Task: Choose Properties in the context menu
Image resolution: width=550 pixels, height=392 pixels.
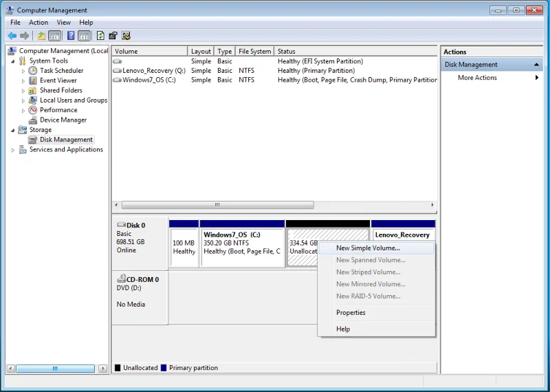Action: point(376,313)
